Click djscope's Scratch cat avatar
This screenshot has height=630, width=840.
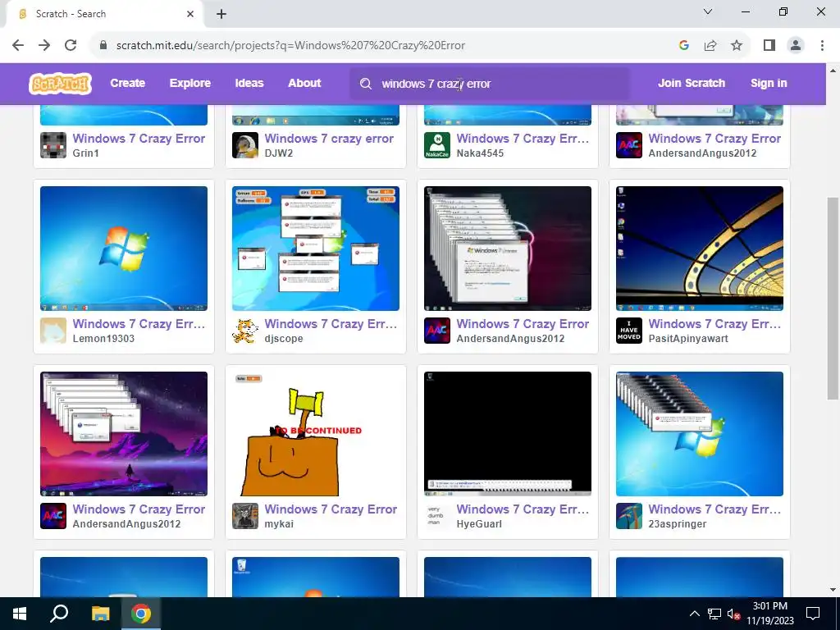(245, 331)
